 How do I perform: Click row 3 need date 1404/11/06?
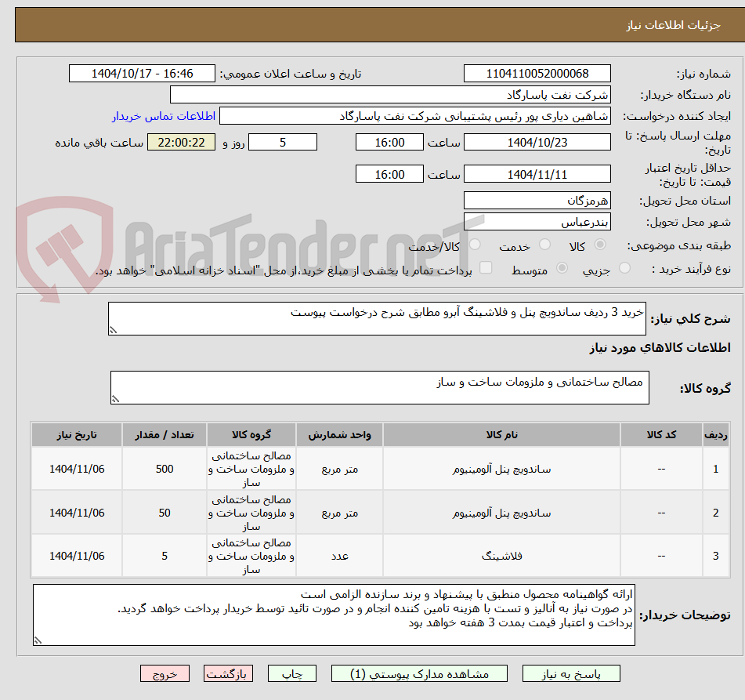(77, 556)
